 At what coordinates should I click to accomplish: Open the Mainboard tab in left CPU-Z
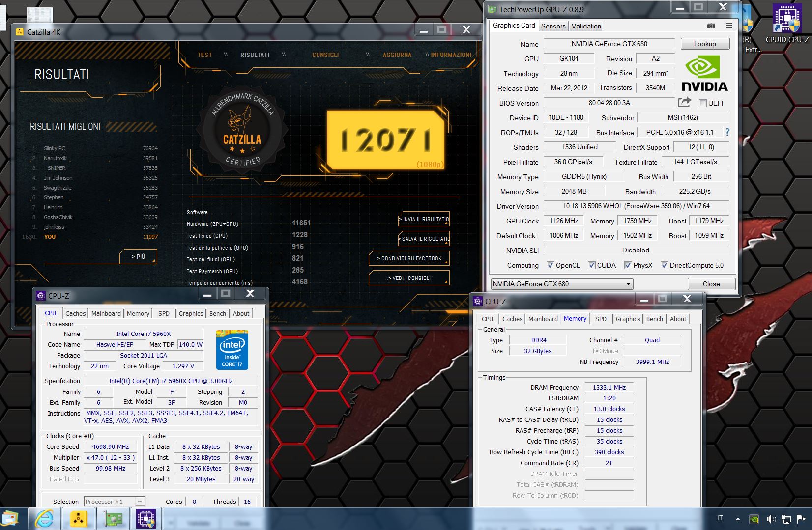pos(106,313)
